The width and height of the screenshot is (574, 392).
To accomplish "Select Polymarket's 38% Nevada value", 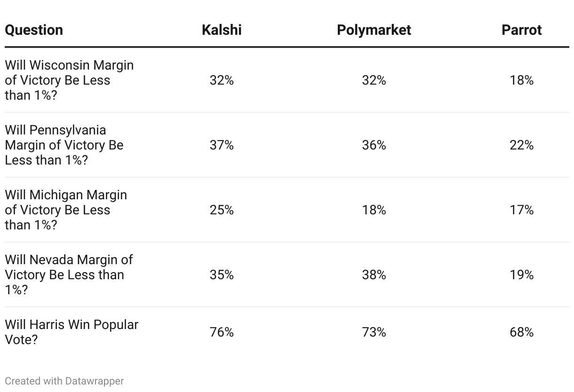I will click(374, 275).
